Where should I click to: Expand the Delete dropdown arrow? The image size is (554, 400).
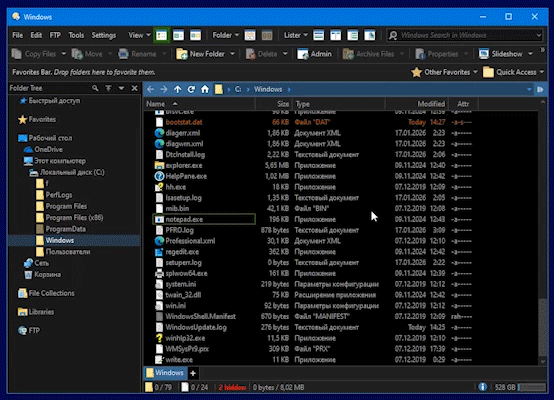click(x=285, y=54)
